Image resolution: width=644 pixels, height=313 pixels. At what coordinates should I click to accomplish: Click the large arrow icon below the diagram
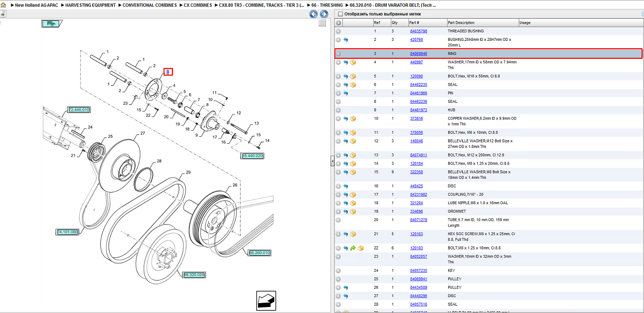tap(266, 301)
